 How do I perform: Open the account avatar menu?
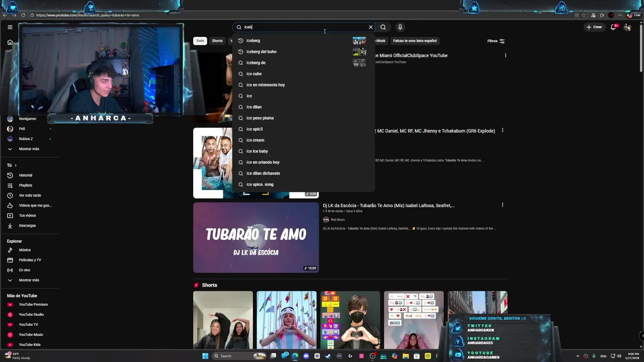[627, 27]
